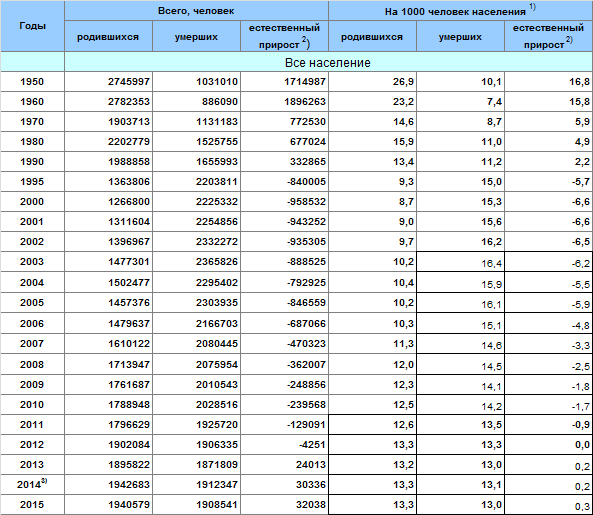Select births value 2782353 for 1960
The width and height of the screenshot is (593, 515).
pos(109,102)
